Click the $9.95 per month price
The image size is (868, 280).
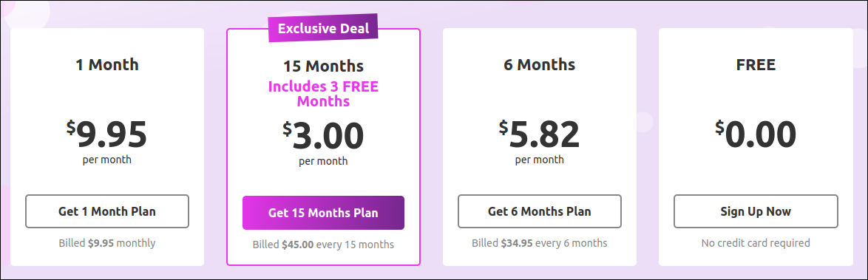[107, 142]
